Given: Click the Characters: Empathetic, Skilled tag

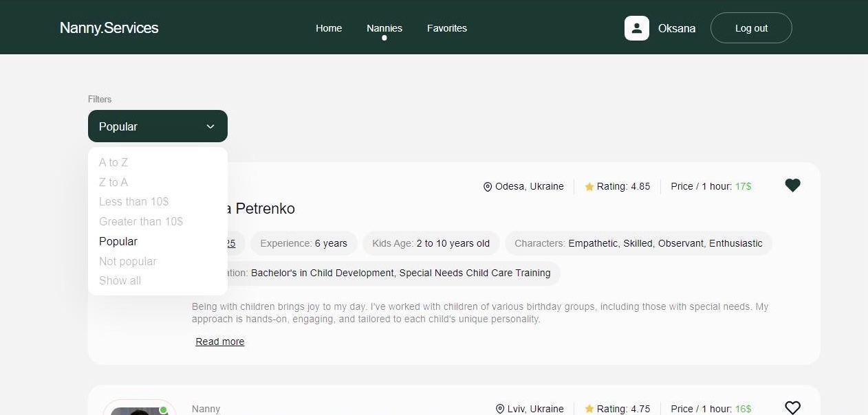Looking at the screenshot, I should (638, 243).
